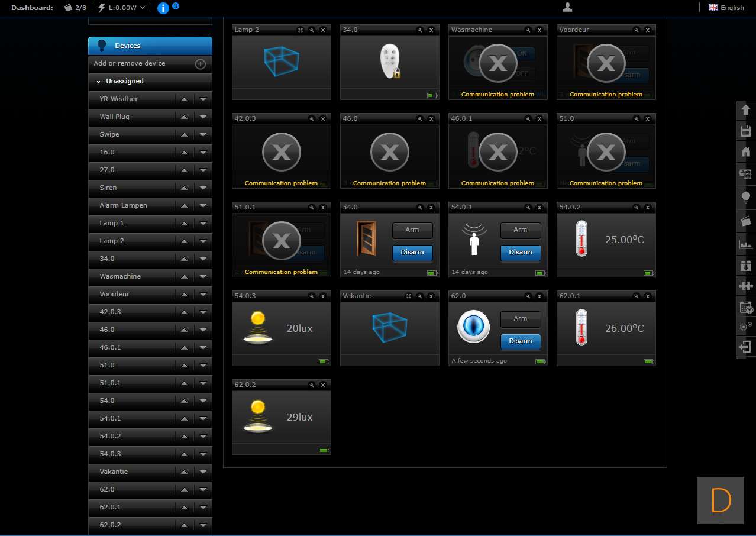Click the 26.00°C reading in 62.0.1 widget
Screen dimensions: 756x536
point(624,328)
